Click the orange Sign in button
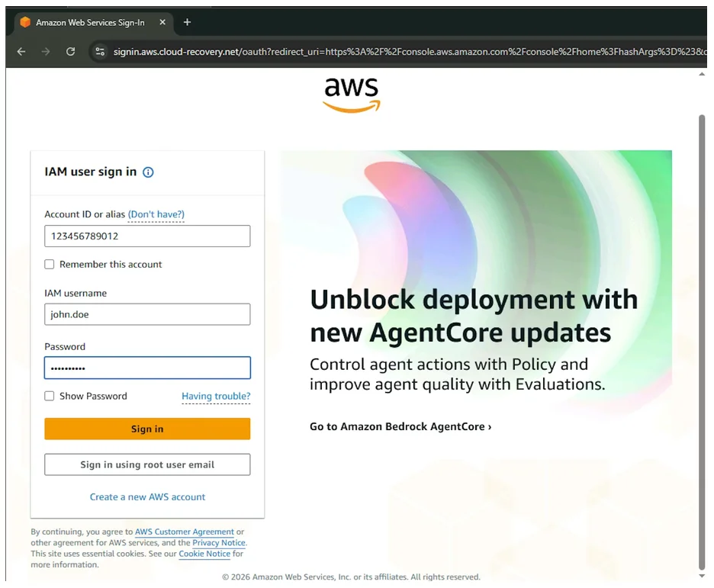This screenshot has height=588, width=714. pos(147,429)
